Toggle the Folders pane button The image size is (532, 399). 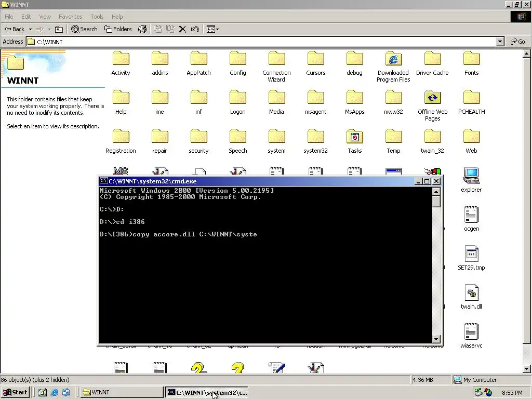118,29
